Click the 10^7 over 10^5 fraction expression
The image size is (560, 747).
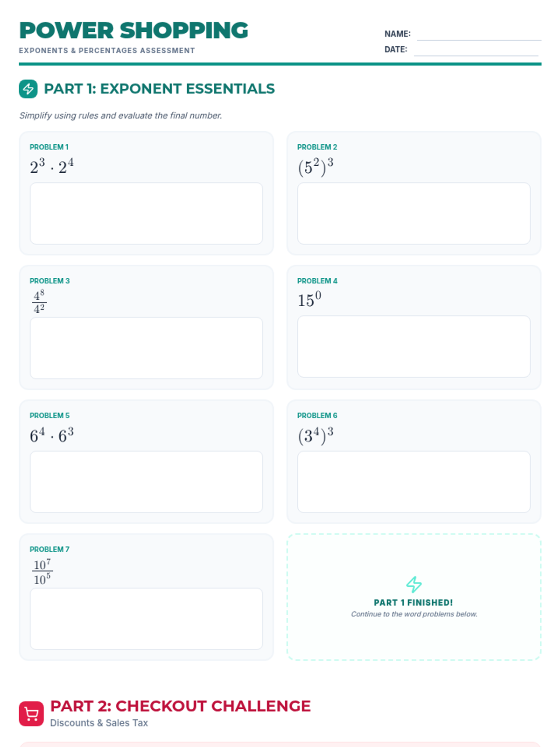42,572
